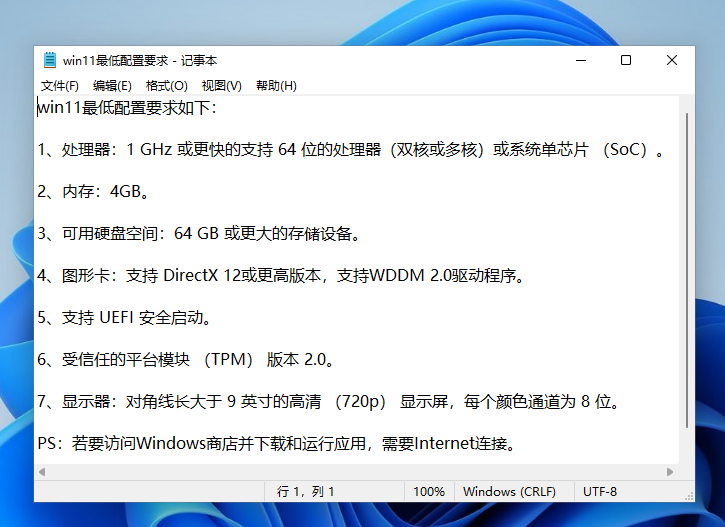The width and height of the screenshot is (725, 527).
Task: Click the Notepad icon in the title bar
Action: coord(49,60)
